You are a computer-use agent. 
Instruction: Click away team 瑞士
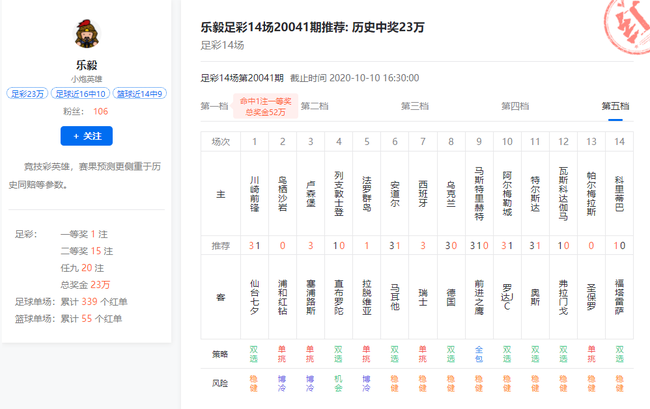[423, 297]
